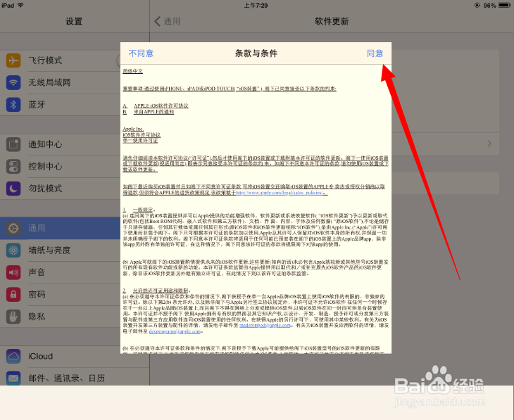Select 无线局域网 in settings list
The height and width of the screenshot is (420, 514).
[60, 82]
